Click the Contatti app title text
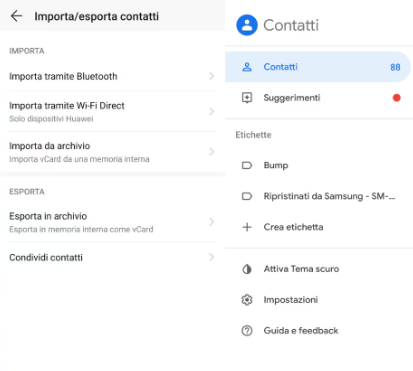 coord(291,25)
